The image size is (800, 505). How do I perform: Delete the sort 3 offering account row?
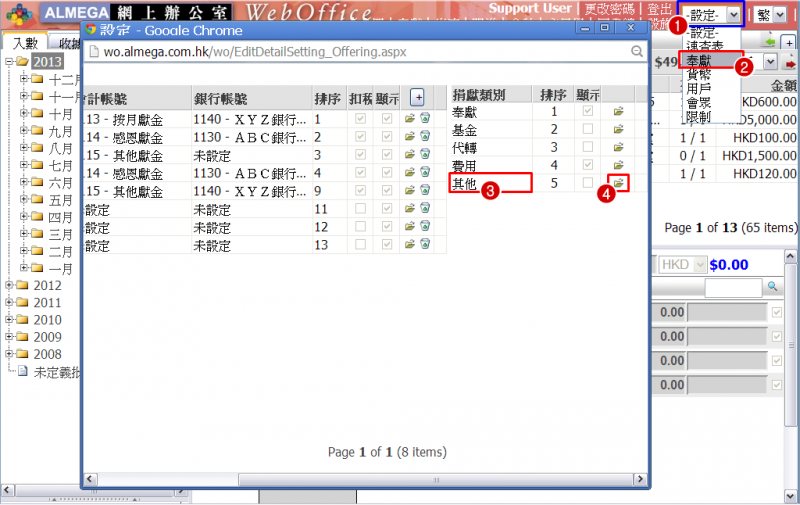click(425, 154)
